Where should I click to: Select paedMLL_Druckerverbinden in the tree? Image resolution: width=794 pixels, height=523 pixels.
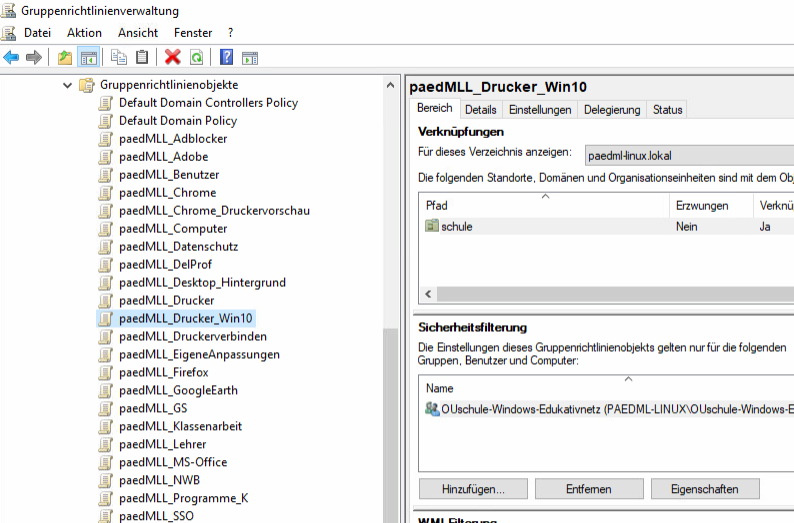[x=192, y=337]
